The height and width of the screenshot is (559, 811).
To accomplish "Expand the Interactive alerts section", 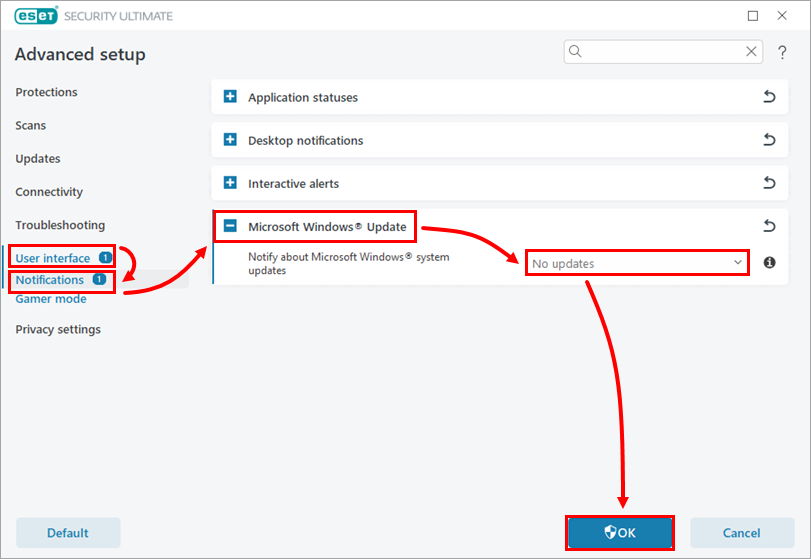I will (x=230, y=184).
